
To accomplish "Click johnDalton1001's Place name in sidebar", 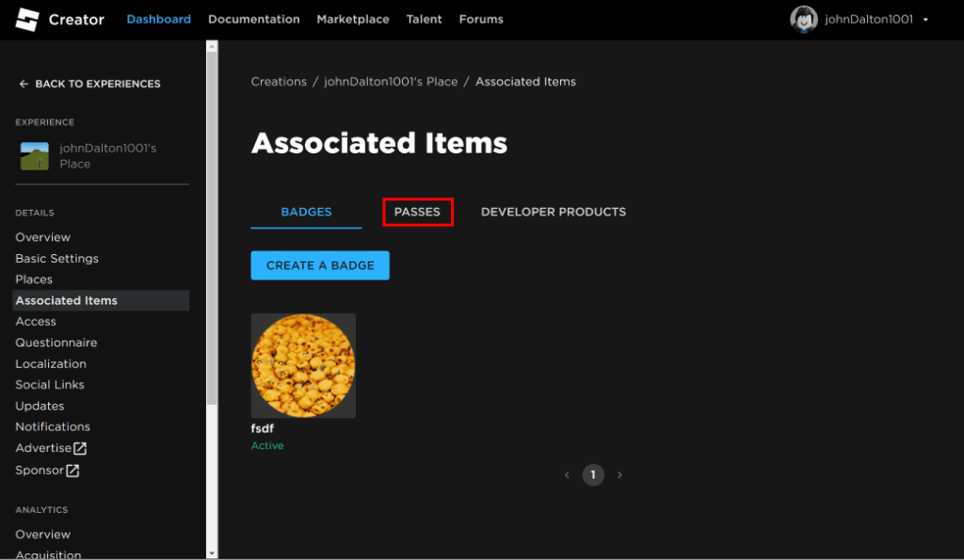I will point(107,156).
